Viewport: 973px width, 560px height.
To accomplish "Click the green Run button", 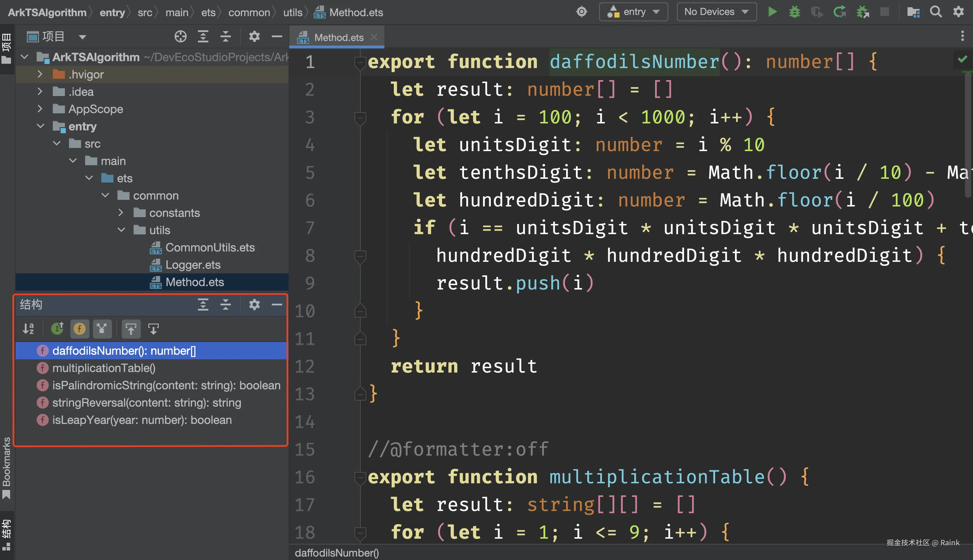I will 772,12.
